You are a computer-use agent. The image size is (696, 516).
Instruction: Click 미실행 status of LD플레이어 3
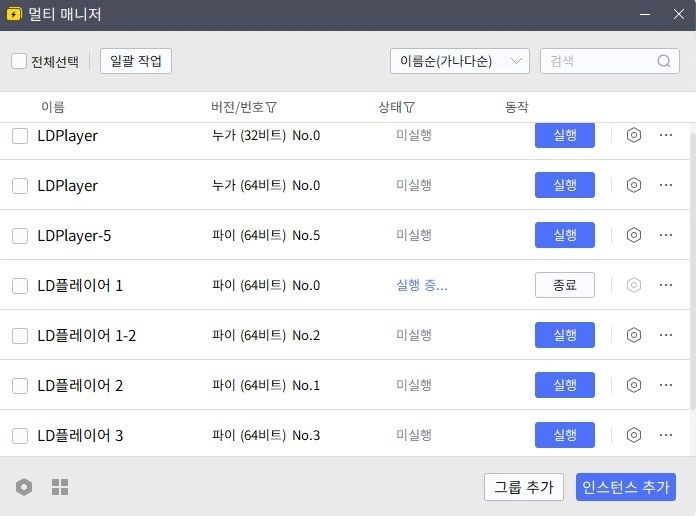tap(414, 435)
